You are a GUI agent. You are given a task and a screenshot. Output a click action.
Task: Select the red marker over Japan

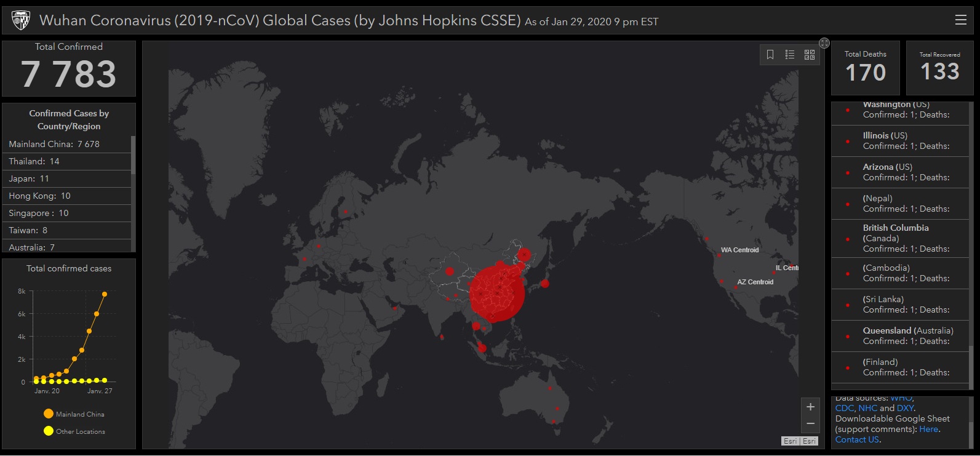[544, 284]
